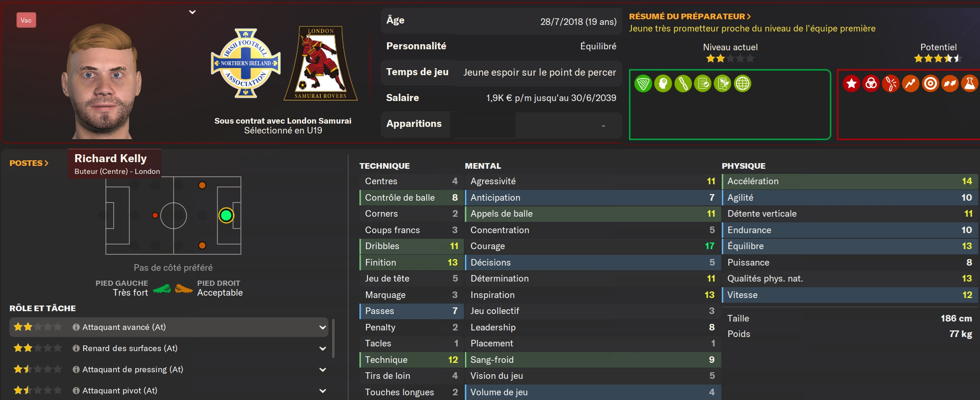Select the Attaquant pivot (At) role row
The image size is (980, 400).
120,391
